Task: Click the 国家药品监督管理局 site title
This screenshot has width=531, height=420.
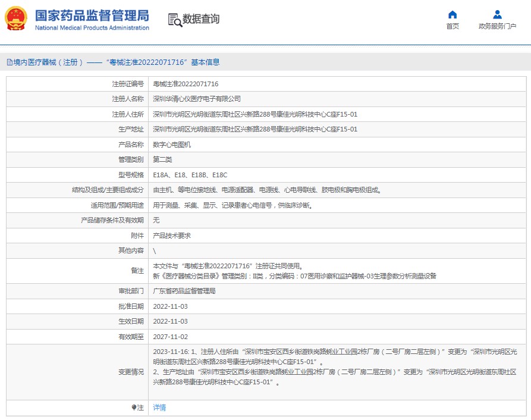Action: click(x=92, y=15)
